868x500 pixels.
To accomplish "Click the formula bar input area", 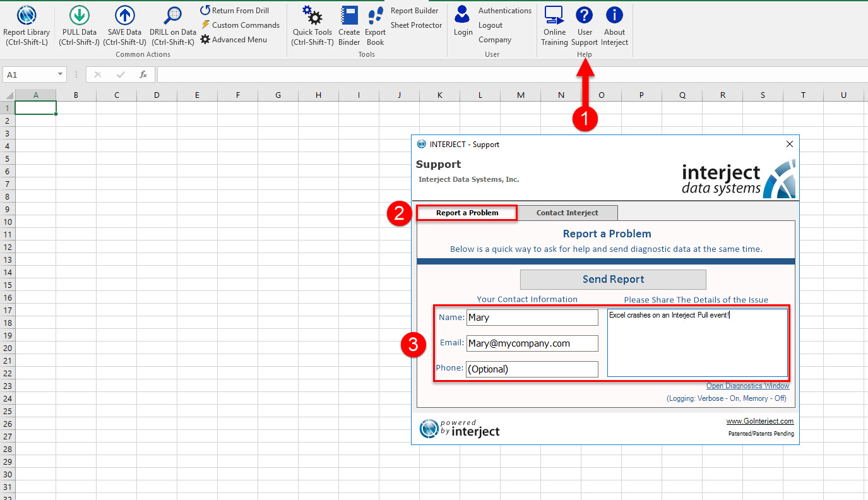I will pyautogui.click(x=511, y=74).
